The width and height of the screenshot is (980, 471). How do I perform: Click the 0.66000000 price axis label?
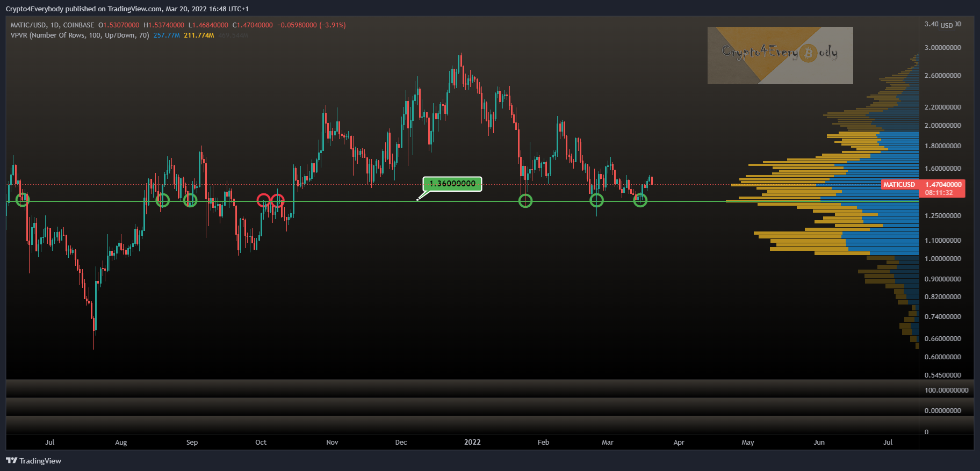coord(943,339)
